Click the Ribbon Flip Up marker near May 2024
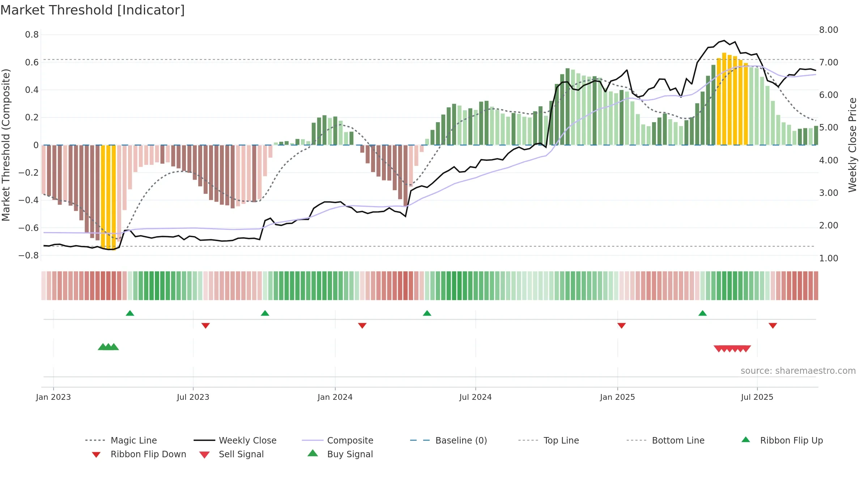This screenshot has width=868, height=488. [427, 313]
